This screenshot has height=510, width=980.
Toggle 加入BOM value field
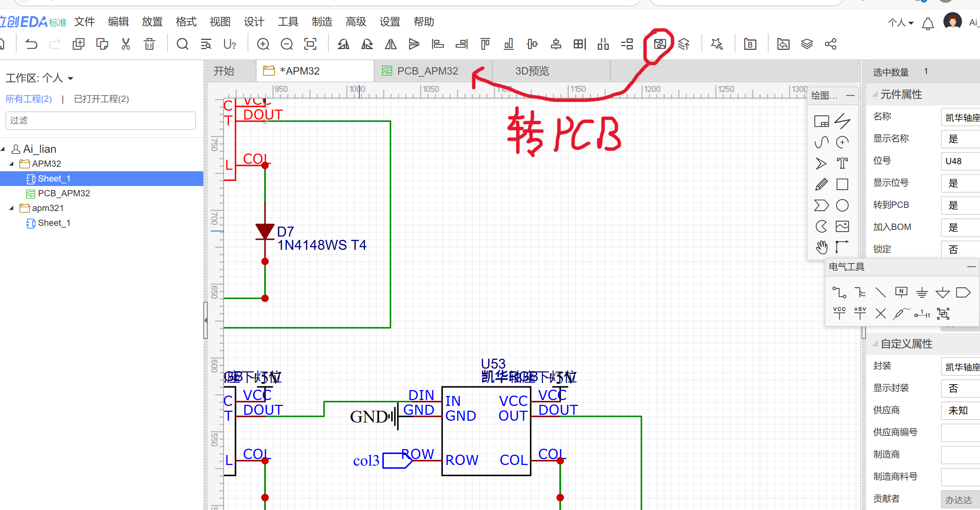click(959, 227)
